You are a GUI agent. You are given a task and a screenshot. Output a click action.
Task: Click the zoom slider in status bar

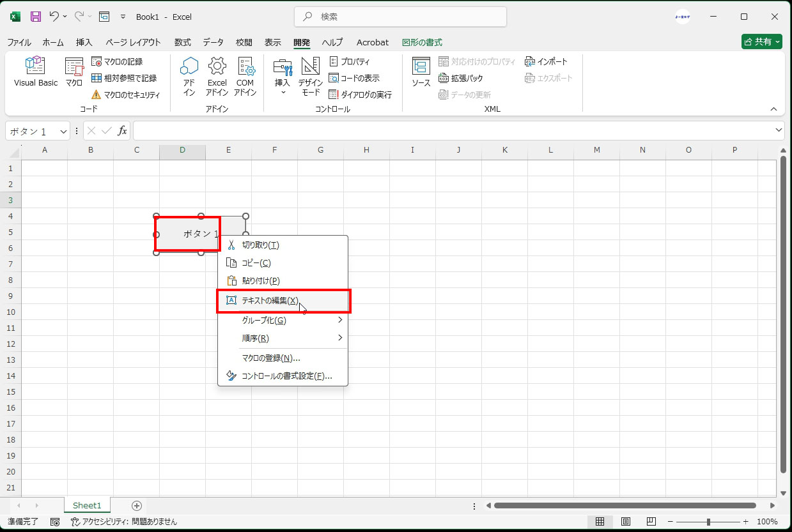click(708, 522)
